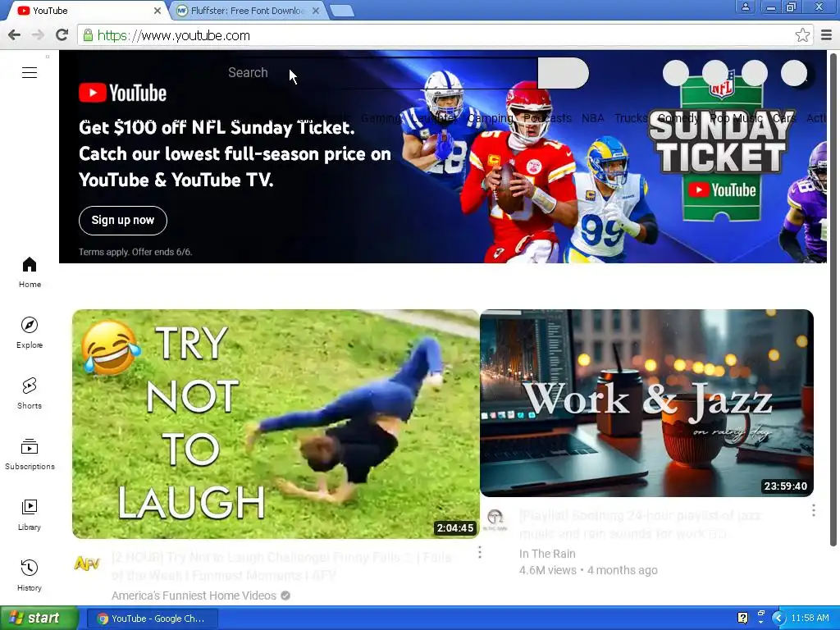Viewport: 840px width, 630px height.
Task: Click the gray search button beside the Search field
Action: [x=563, y=73]
